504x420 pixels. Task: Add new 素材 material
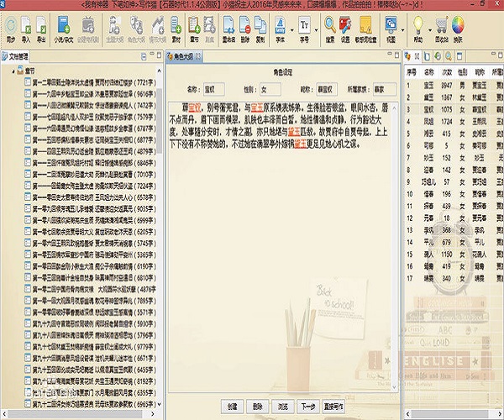tap(176, 30)
